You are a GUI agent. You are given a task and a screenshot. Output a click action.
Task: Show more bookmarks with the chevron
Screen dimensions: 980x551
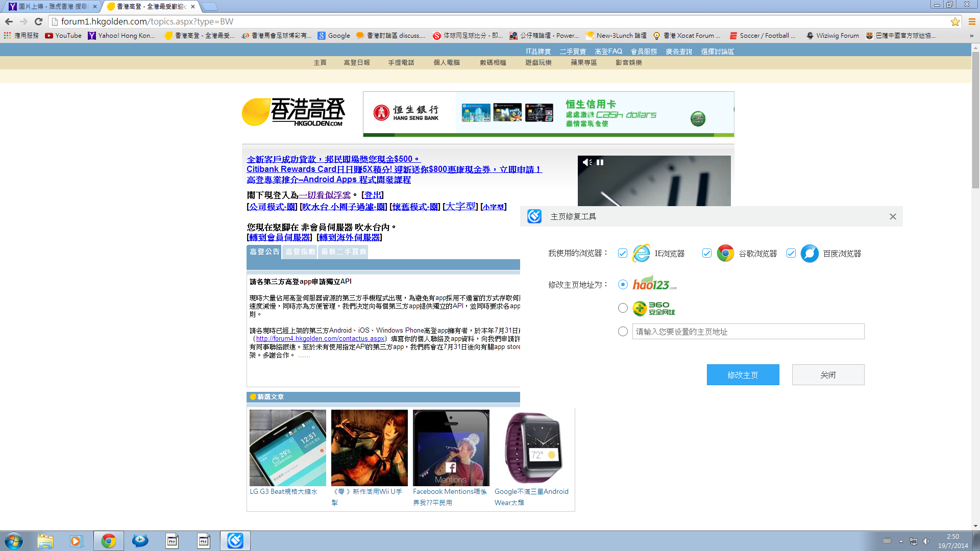pos(971,36)
